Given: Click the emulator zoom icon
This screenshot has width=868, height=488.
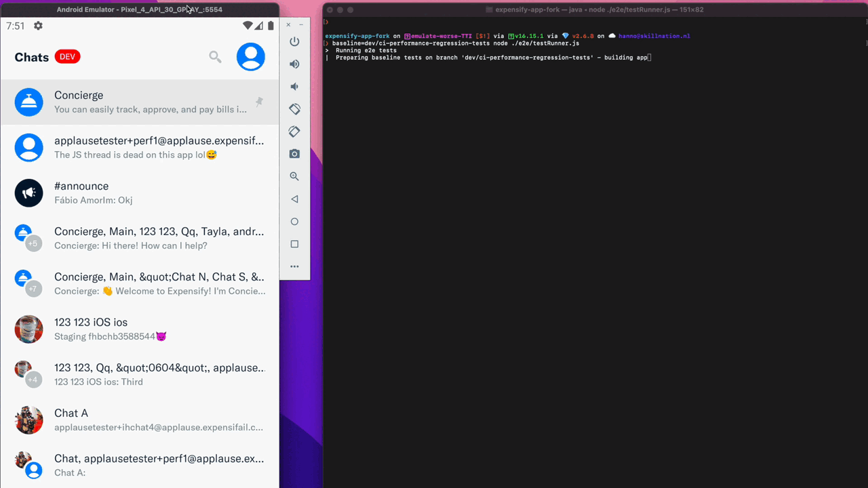Looking at the screenshot, I should pos(294,176).
